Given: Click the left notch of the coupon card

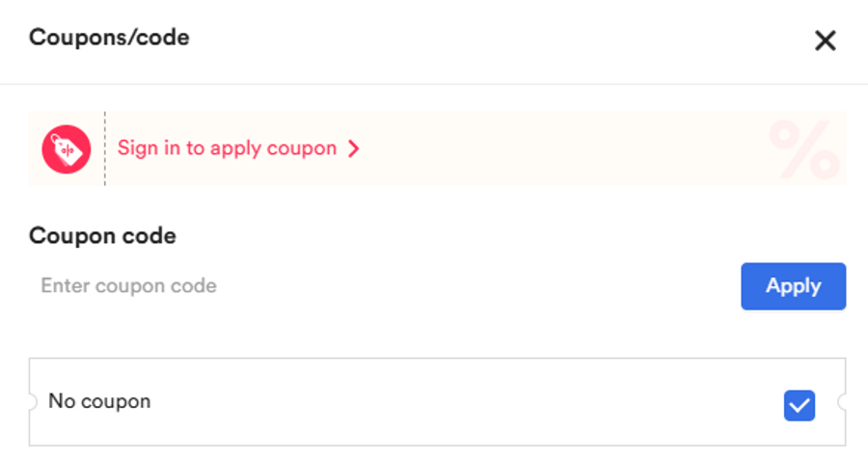Looking at the screenshot, I should pos(32,401).
